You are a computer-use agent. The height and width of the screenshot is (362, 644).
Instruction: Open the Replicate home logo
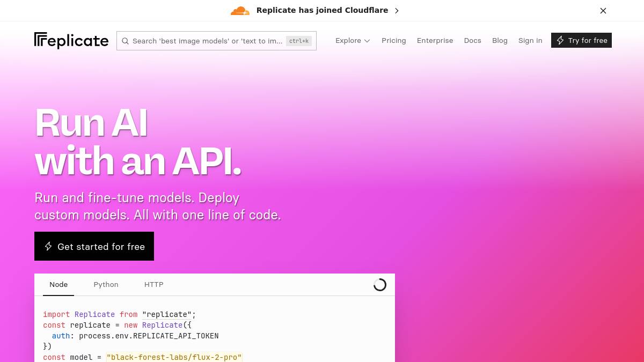click(71, 41)
